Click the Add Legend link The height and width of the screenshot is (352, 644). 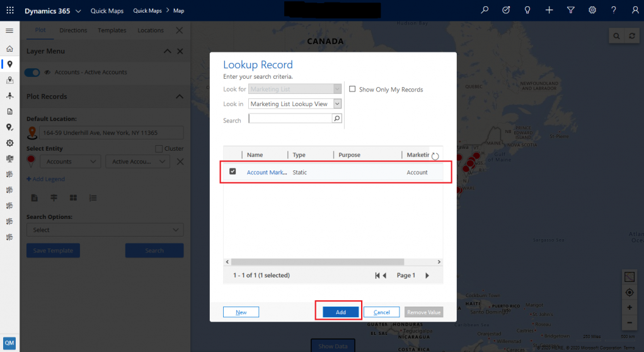click(x=45, y=179)
